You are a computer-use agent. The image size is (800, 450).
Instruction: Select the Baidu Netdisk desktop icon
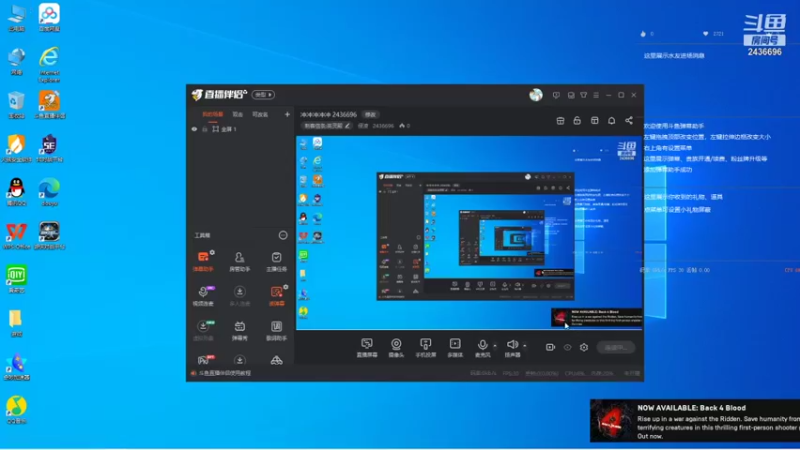(x=49, y=18)
